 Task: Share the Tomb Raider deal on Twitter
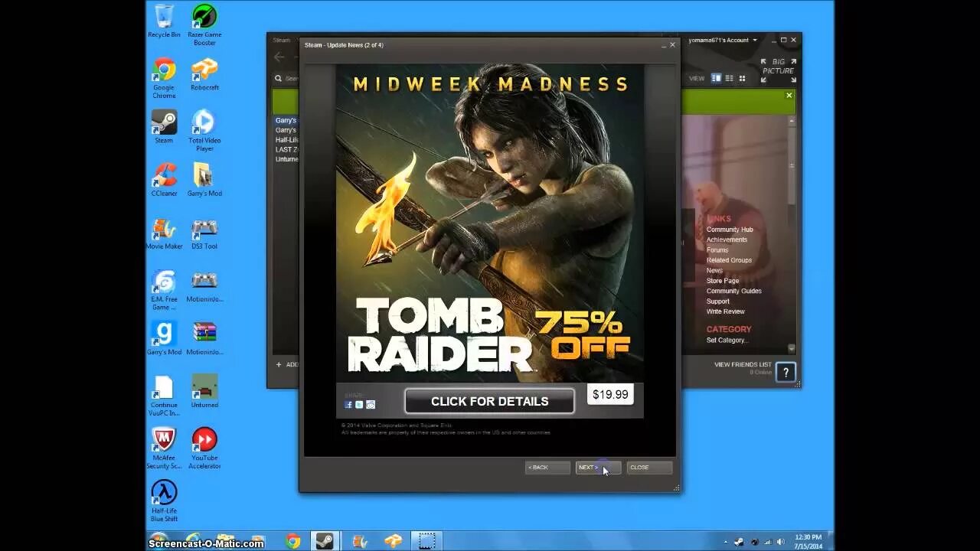(x=359, y=405)
